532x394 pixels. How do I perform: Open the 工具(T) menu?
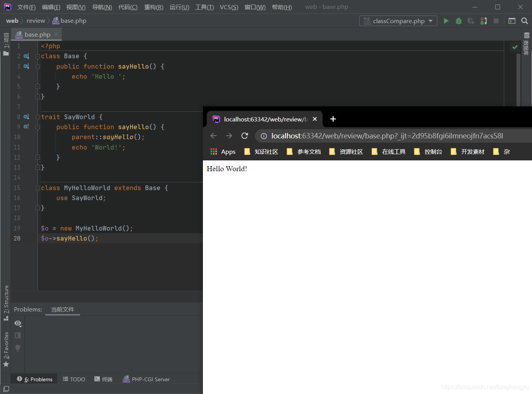[204, 7]
